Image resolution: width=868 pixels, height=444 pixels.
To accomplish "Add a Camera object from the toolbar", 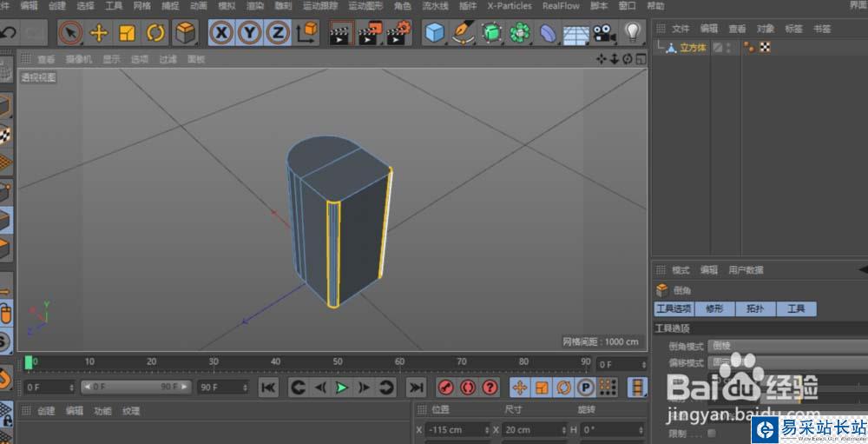I will [603, 34].
